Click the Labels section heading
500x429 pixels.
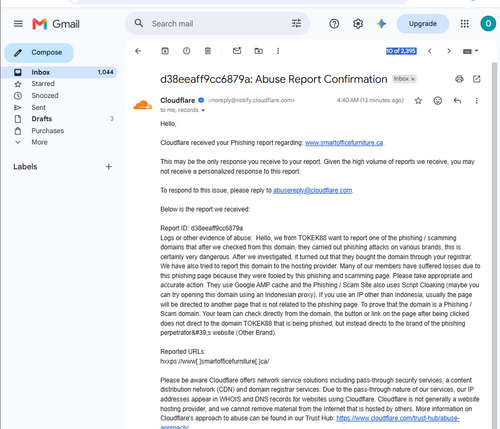[x=25, y=167]
